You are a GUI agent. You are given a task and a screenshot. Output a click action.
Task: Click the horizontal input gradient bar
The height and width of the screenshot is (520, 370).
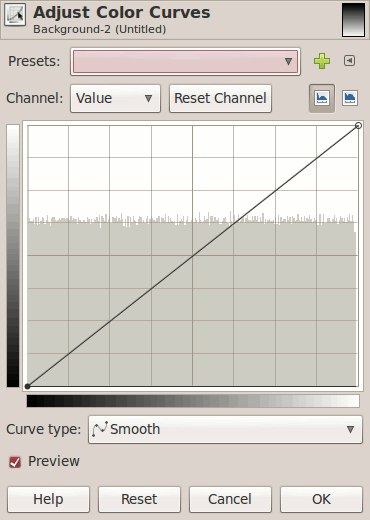(x=193, y=401)
